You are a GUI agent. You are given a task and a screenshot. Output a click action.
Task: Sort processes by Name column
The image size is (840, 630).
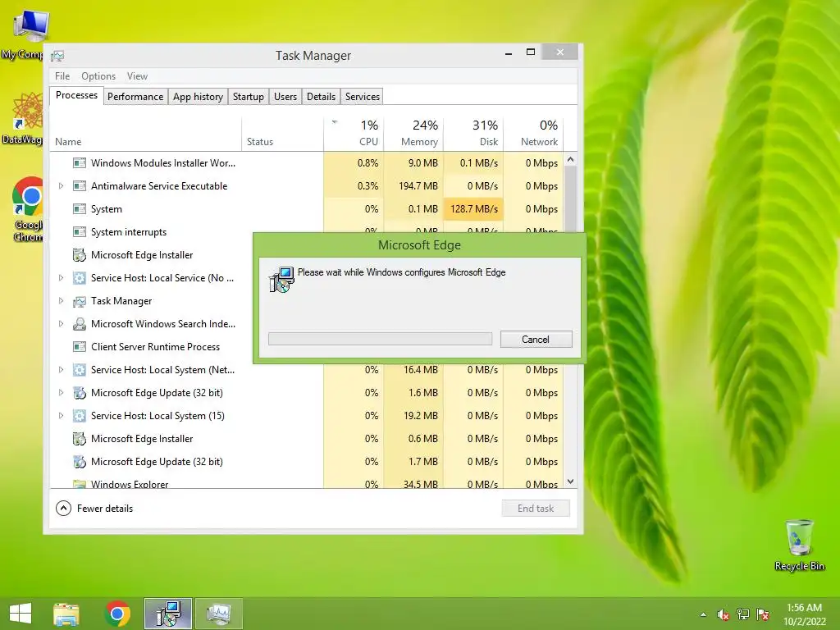click(x=146, y=132)
